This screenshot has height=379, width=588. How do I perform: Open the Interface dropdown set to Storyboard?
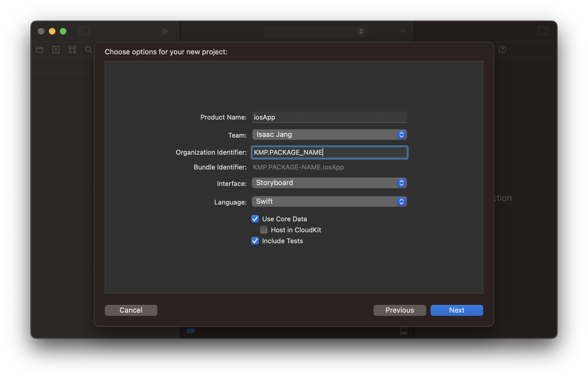point(329,183)
